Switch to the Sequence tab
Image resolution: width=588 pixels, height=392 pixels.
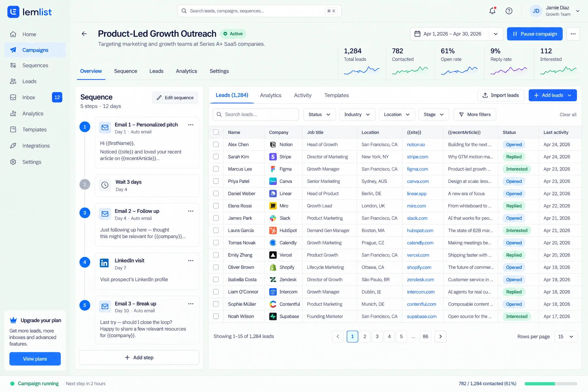(125, 71)
